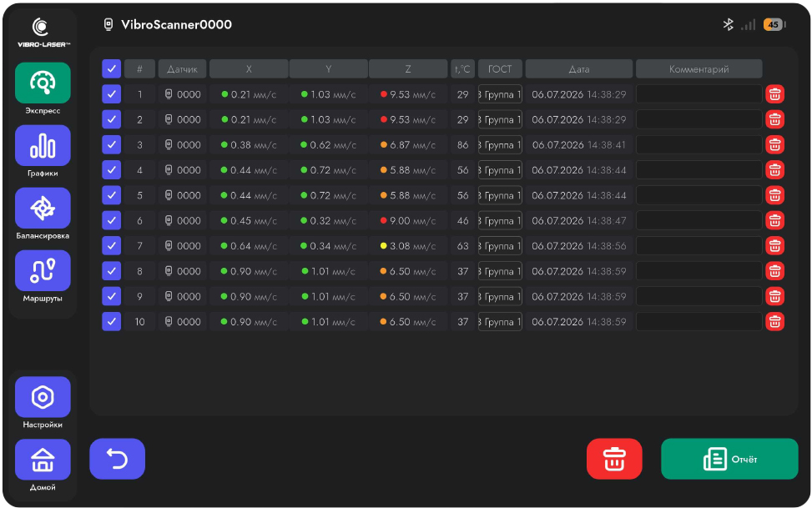Open Настройки settings
The width and height of the screenshot is (812, 508).
pos(43,397)
